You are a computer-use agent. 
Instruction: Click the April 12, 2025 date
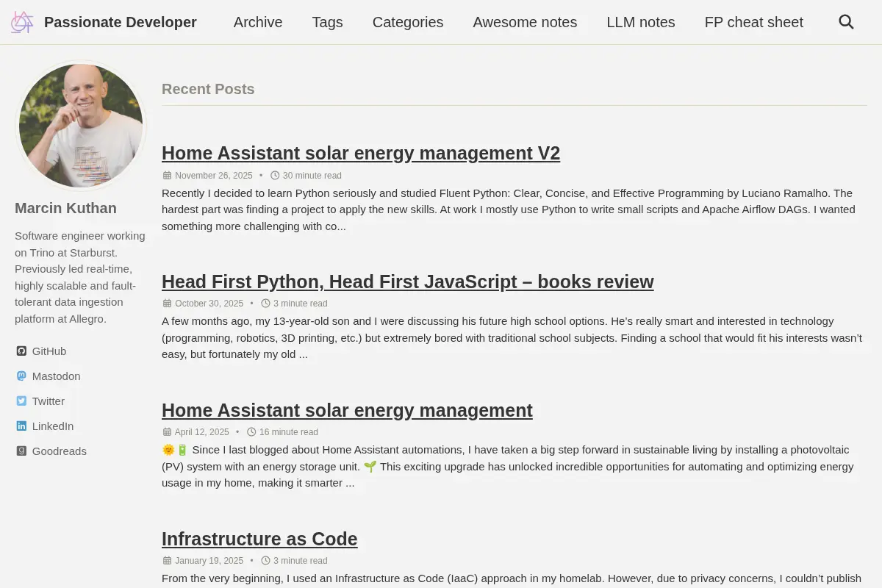202,432
